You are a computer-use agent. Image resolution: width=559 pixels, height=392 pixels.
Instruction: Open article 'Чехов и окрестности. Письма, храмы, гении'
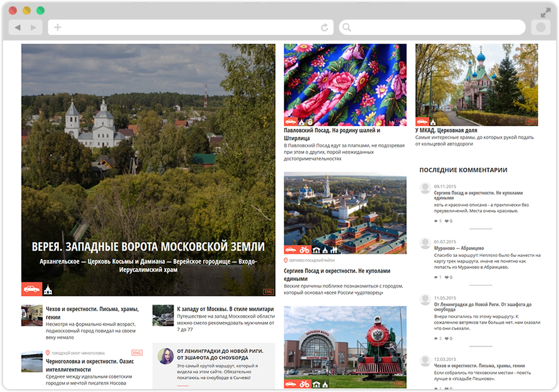coord(92,309)
